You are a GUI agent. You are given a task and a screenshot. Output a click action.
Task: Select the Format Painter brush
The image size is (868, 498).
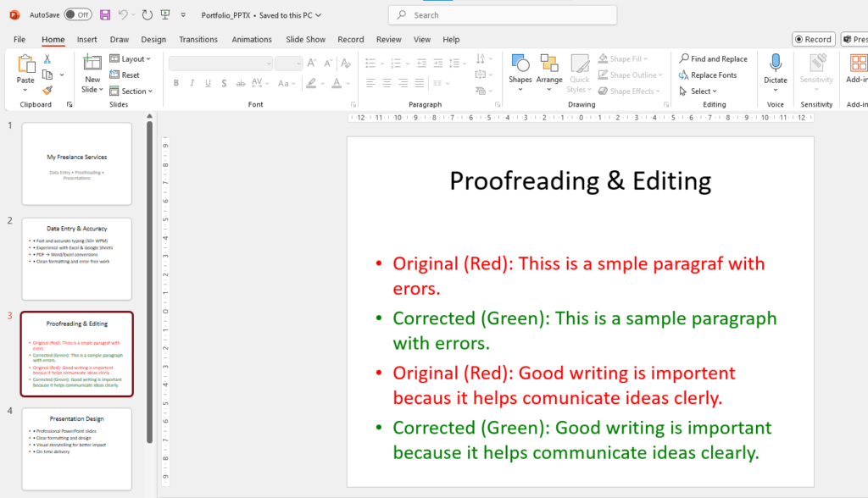(x=47, y=90)
